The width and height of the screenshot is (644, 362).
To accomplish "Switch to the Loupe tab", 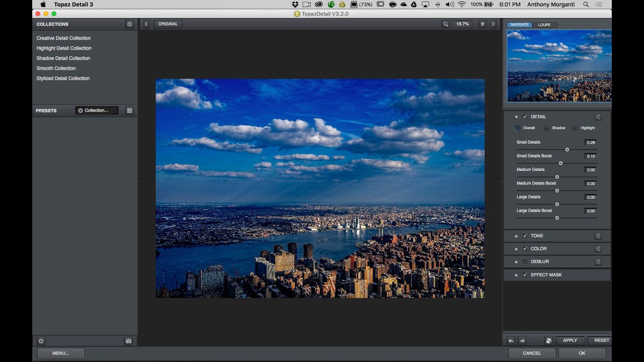I will click(544, 25).
